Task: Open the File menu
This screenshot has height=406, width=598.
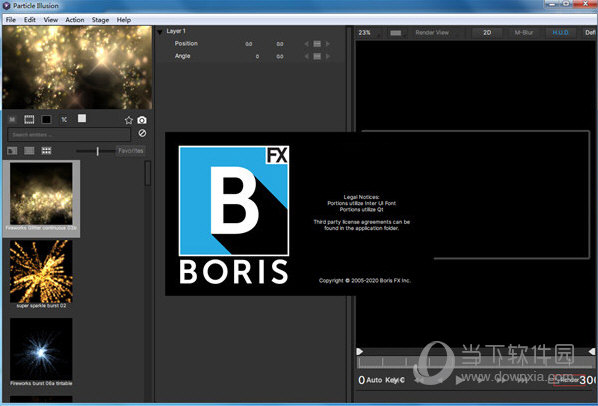Action: (x=11, y=20)
